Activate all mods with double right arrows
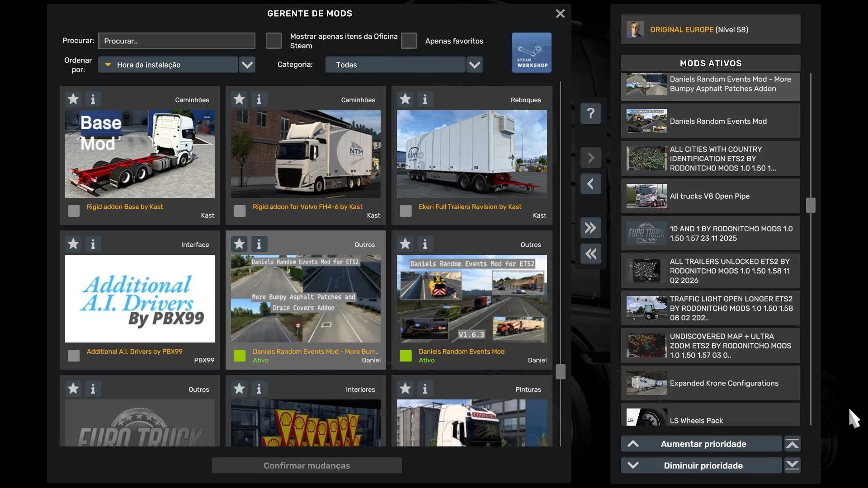 (590, 228)
